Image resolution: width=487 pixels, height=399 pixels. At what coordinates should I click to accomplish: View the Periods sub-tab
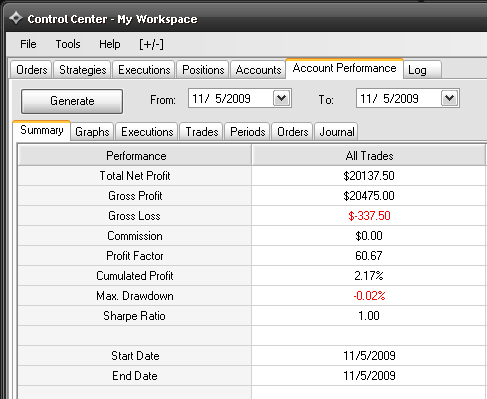[x=248, y=132]
